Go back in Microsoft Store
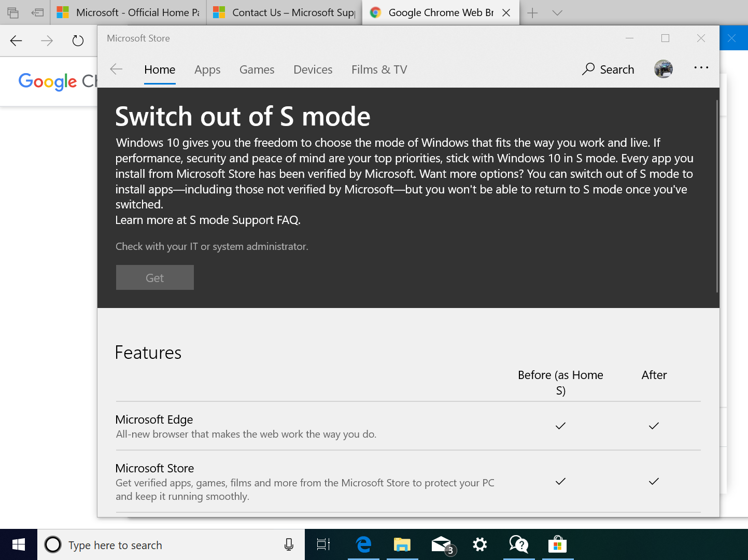Viewport: 748px width, 560px height. coord(116,69)
